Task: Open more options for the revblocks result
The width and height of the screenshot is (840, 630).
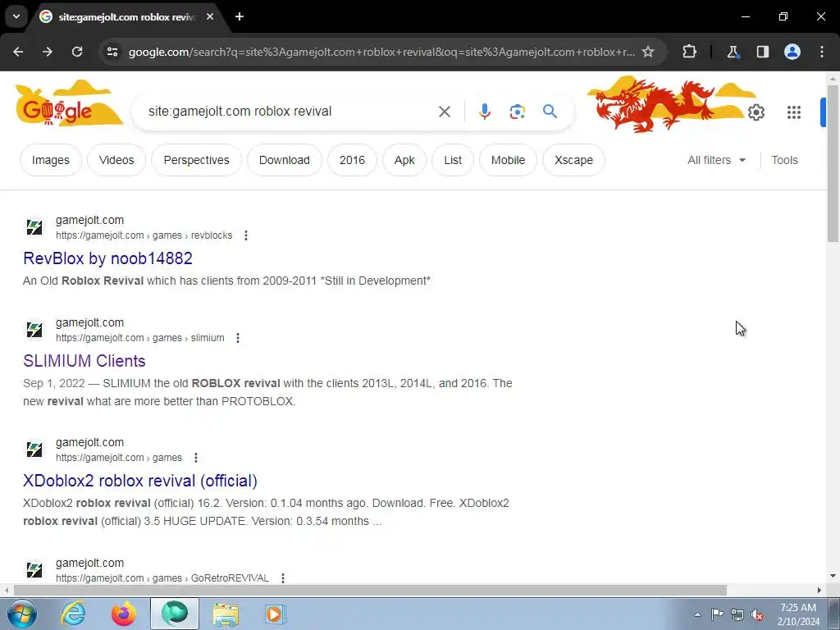Action: 246,235
